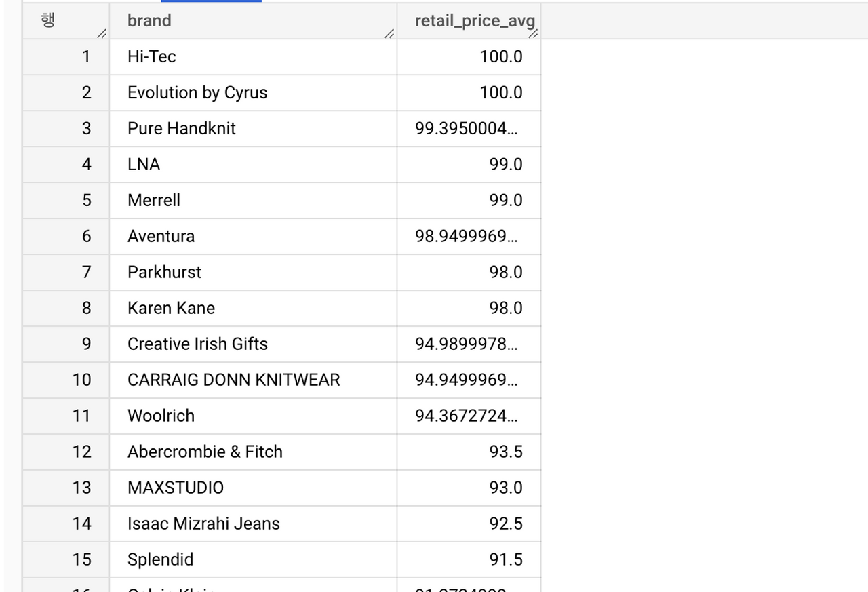Select the Evolution by Cyrus cell

click(x=253, y=93)
